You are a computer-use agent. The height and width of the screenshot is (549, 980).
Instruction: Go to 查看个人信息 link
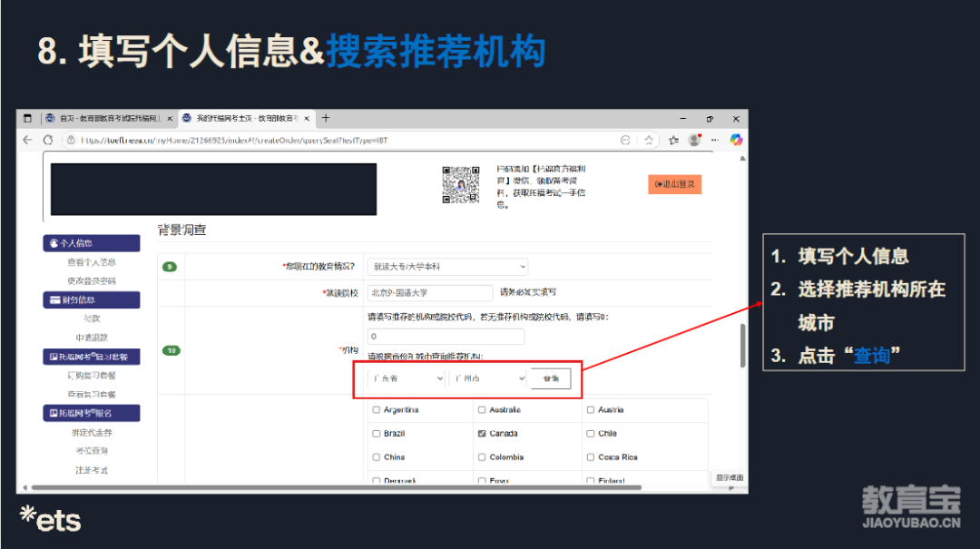[92, 262]
